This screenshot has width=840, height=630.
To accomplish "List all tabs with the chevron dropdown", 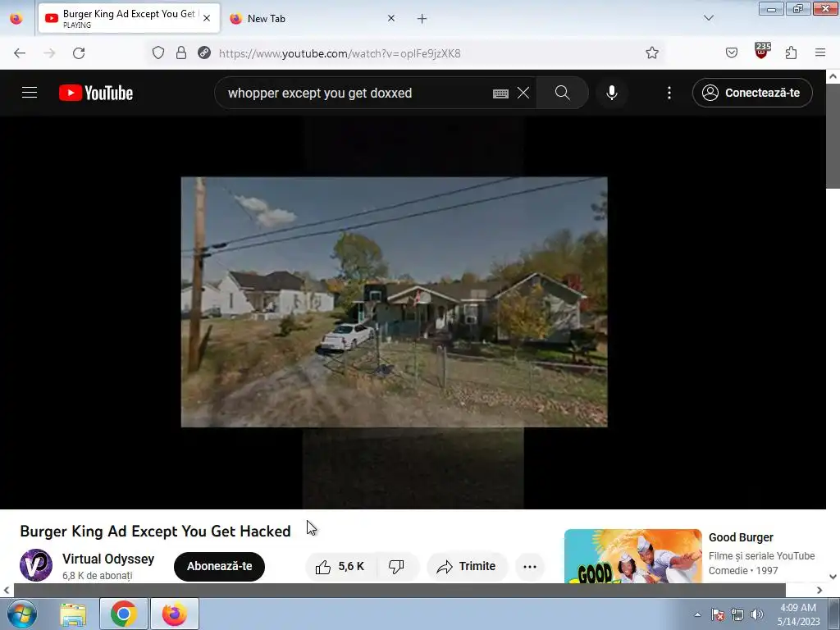I will (x=708, y=18).
